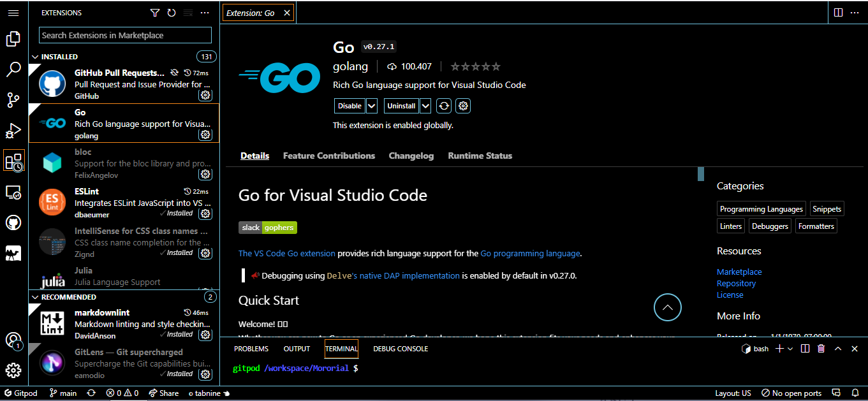Screen dimensions: 868x401
Task: Click sync icon beside Uninstall button
Action: (x=445, y=106)
